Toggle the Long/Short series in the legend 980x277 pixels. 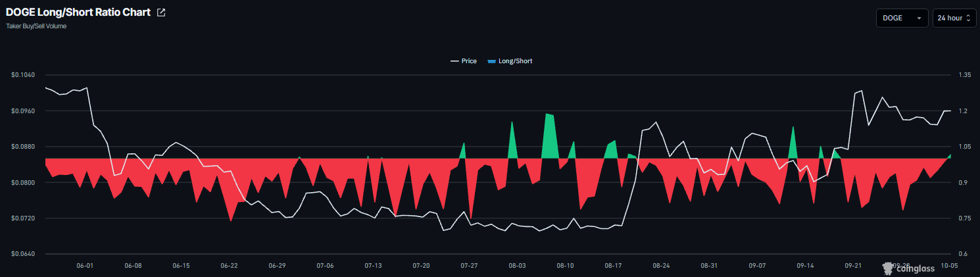pyautogui.click(x=510, y=61)
